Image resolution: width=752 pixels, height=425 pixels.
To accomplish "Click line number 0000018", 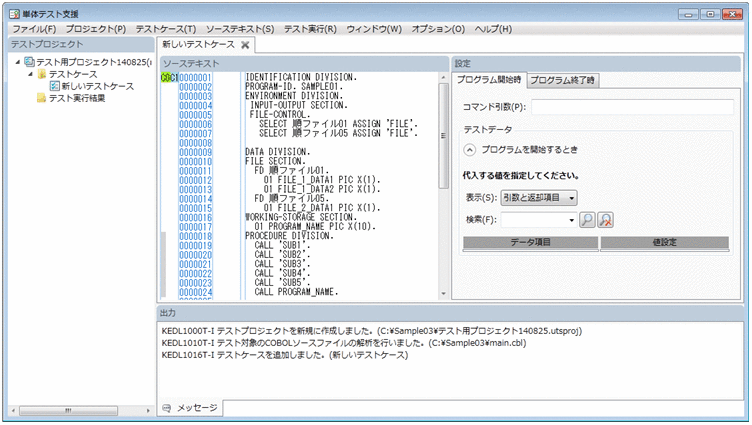I will point(195,236).
